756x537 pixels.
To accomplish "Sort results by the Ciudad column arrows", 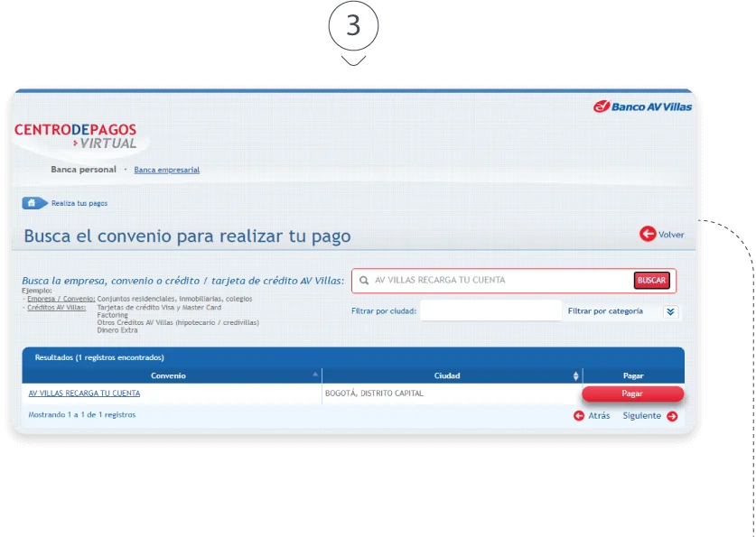I will (x=576, y=375).
